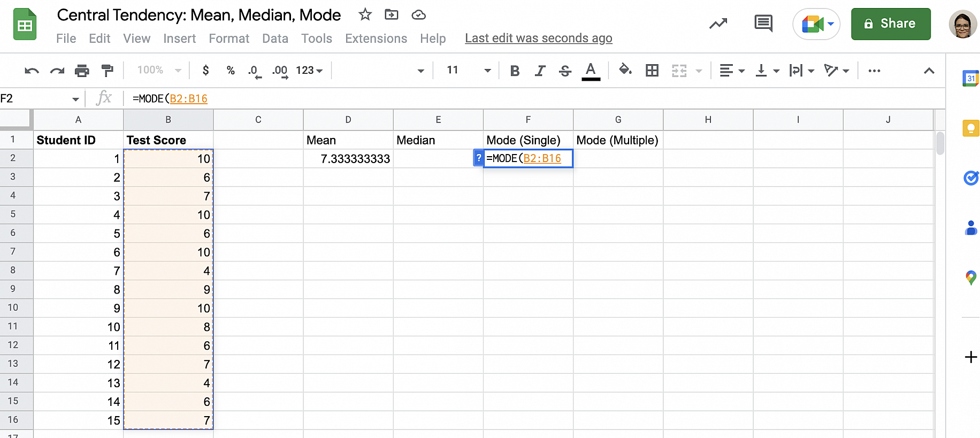Open the File menu
Viewport: 980px width, 438px height.
coord(66,39)
